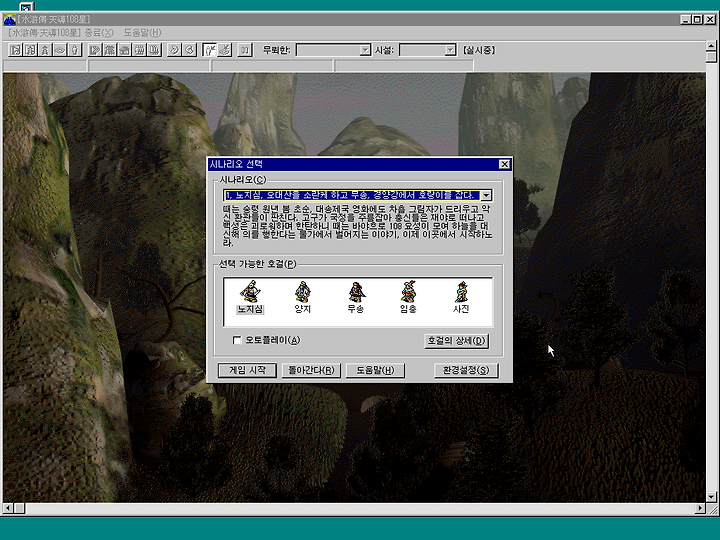Click the house toolbar icon
Viewport: 720px width, 540px height.
click(124, 50)
